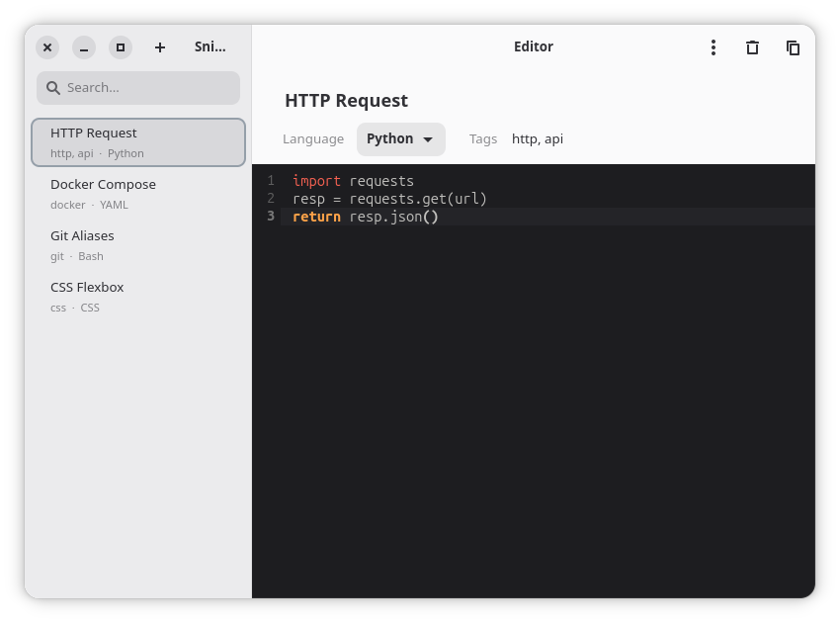Click line number 1 in the editor

pyautogui.click(x=270, y=181)
